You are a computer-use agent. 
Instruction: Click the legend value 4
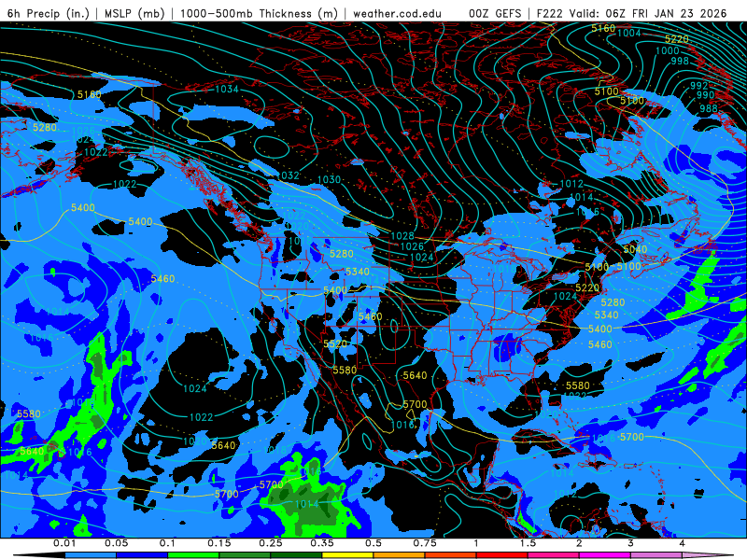click(683, 543)
